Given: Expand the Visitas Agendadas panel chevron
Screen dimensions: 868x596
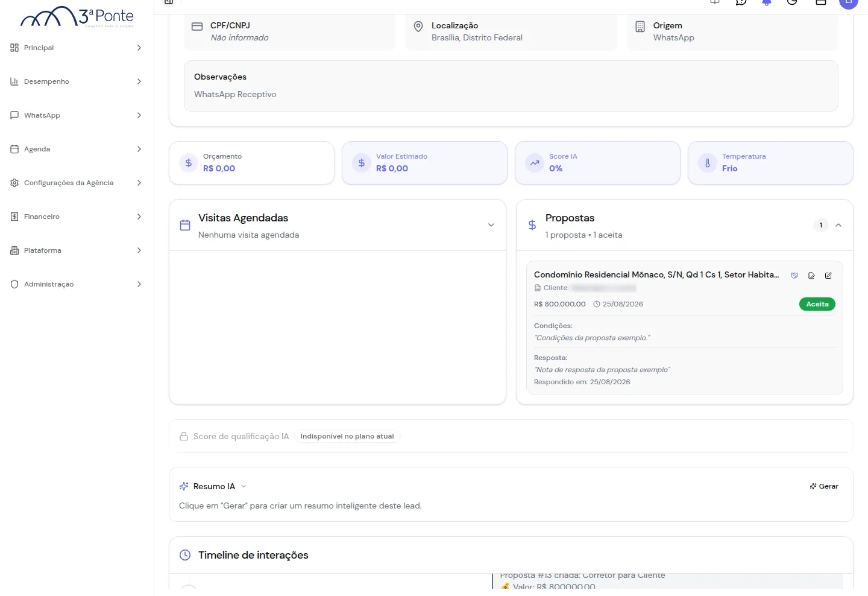Looking at the screenshot, I should (491, 225).
